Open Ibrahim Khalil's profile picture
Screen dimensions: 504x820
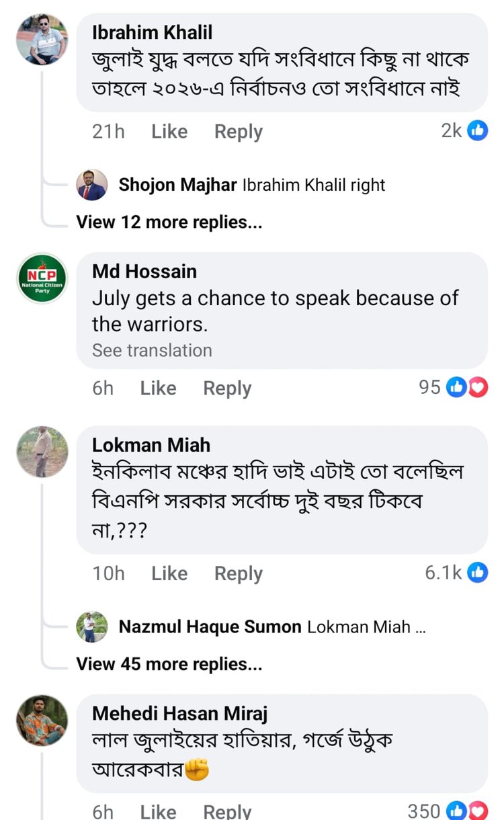tap(42, 40)
